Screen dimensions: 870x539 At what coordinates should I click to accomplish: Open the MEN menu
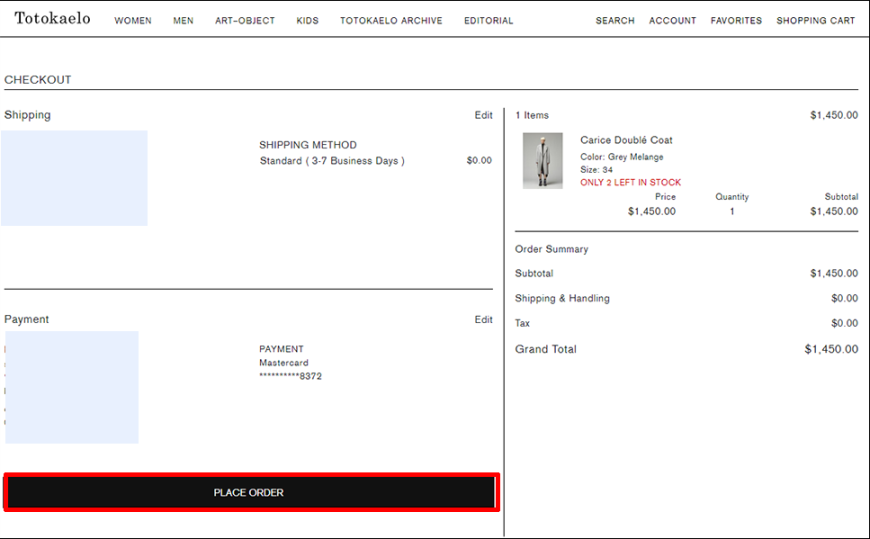coord(183,21)
